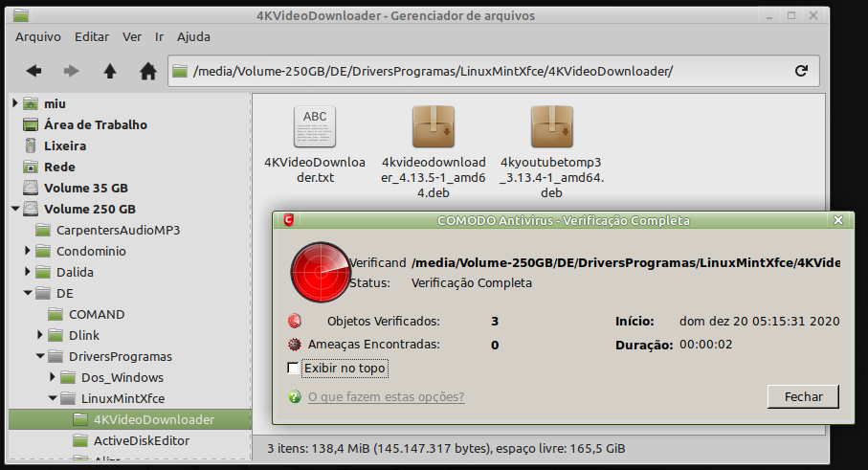Click the 'Ameaças Encontradas:' label
Viewport: 868px width, 470px height.
pos(373,345)
